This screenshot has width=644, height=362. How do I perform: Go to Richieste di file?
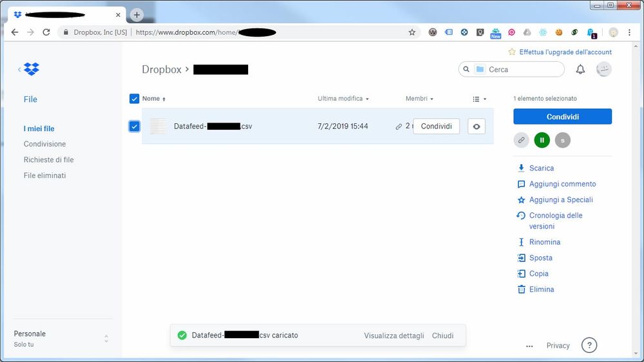(48, 160)
